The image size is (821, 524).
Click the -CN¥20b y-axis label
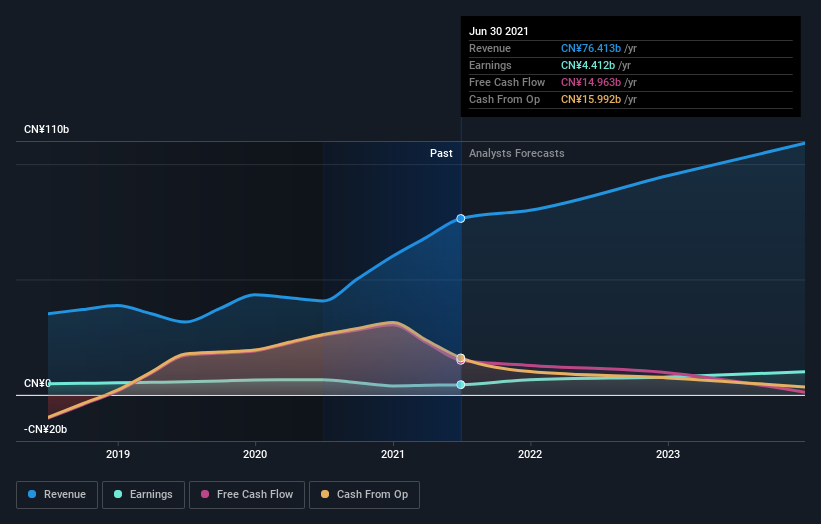click(46, 429)
